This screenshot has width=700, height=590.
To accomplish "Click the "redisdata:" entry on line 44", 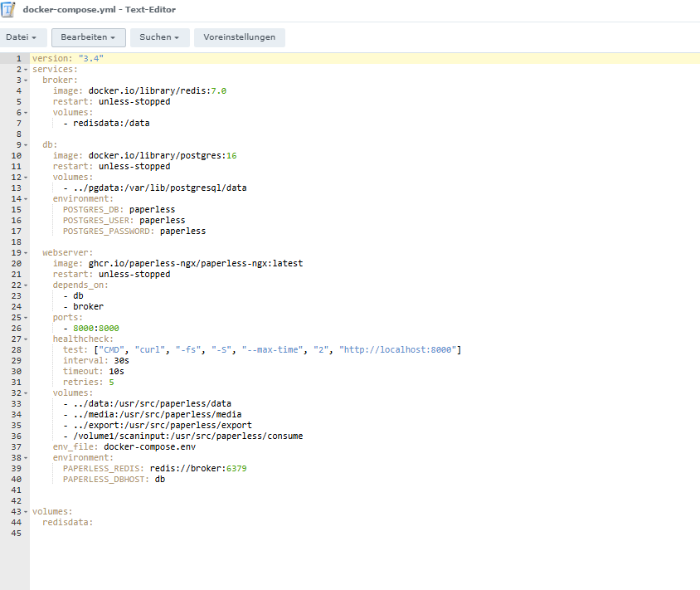I will 68,523.
